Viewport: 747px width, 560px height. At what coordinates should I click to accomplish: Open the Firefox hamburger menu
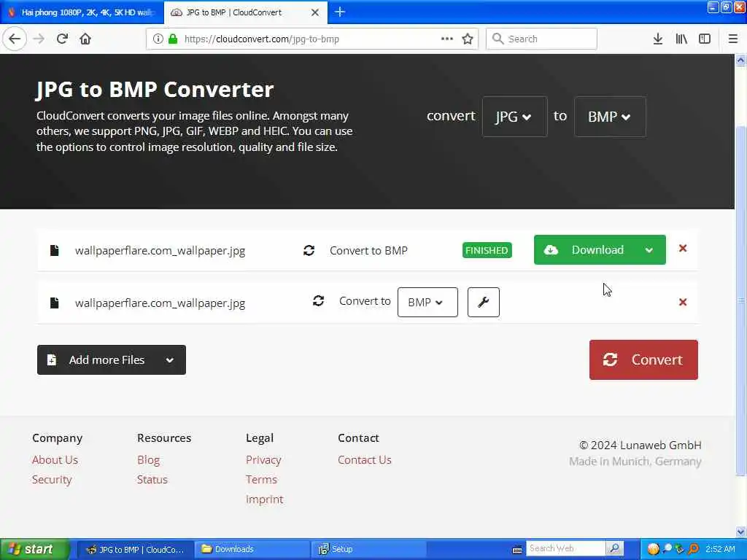[x=733, y=39]
